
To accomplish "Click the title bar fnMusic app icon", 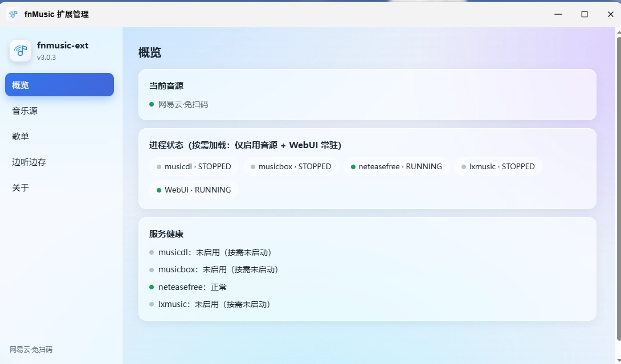I will pyautogui.click(x=13, y=14).
